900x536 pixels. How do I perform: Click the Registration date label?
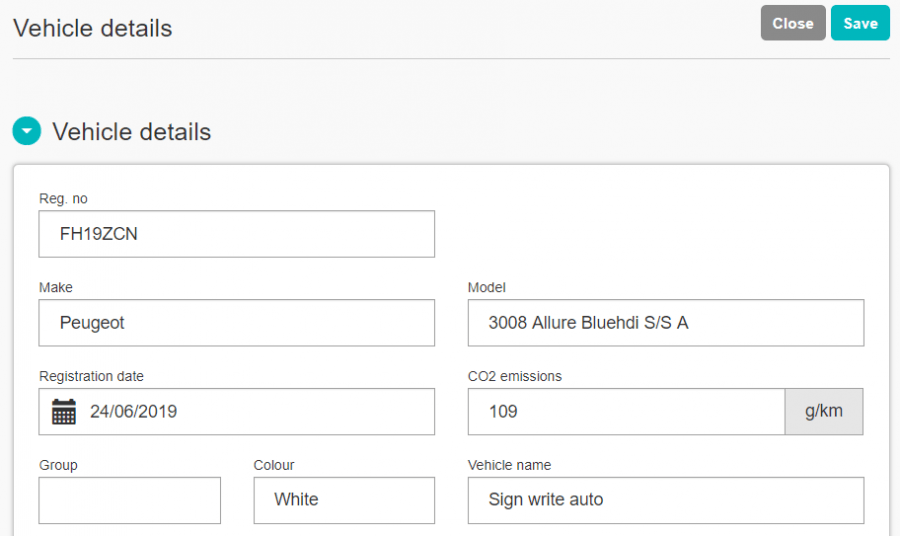click(91, 376)
